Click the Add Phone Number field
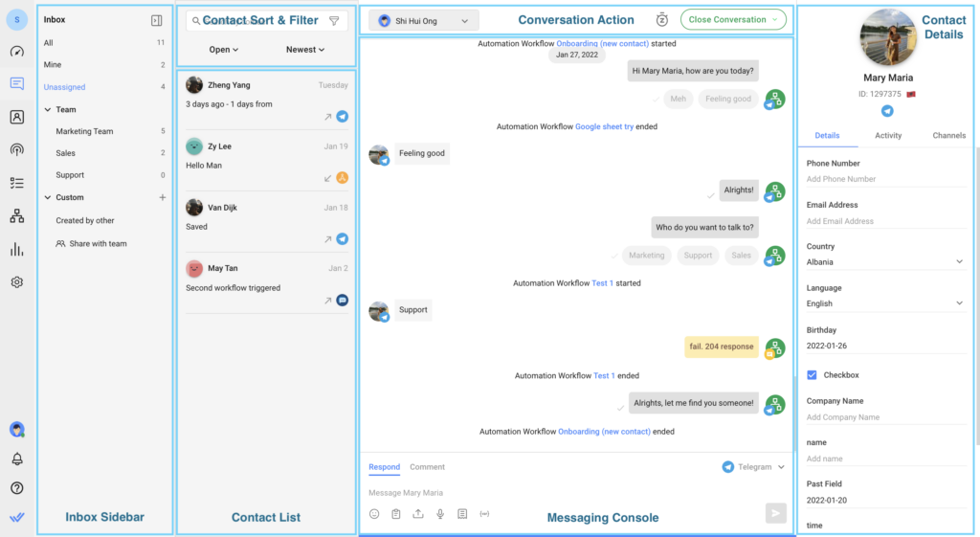980x537 pixels. (885, 179)
